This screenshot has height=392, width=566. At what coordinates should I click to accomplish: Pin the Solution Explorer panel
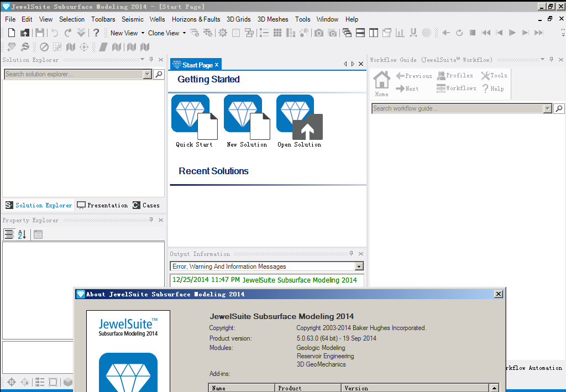pyautogui.click(x=151, y=60)
